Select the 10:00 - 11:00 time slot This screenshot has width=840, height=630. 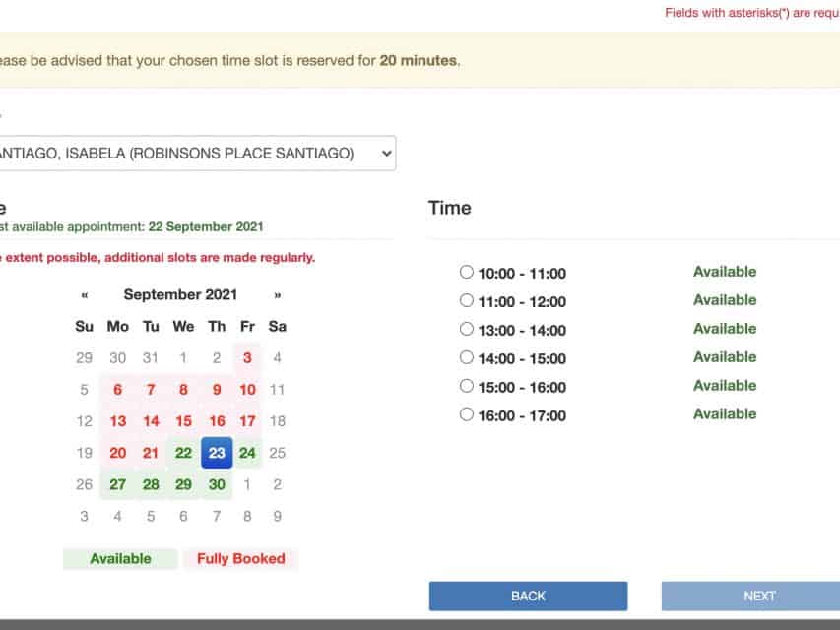(x=467, y=273)
